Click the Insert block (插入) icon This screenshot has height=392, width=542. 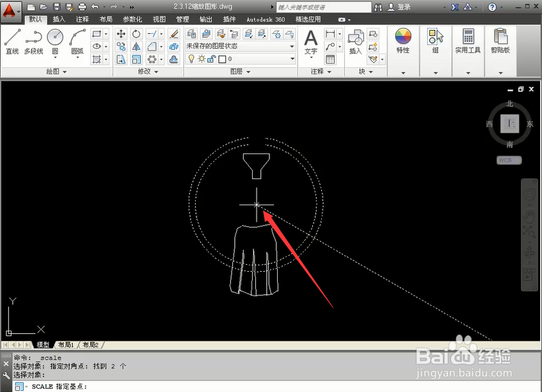point(355,42)
